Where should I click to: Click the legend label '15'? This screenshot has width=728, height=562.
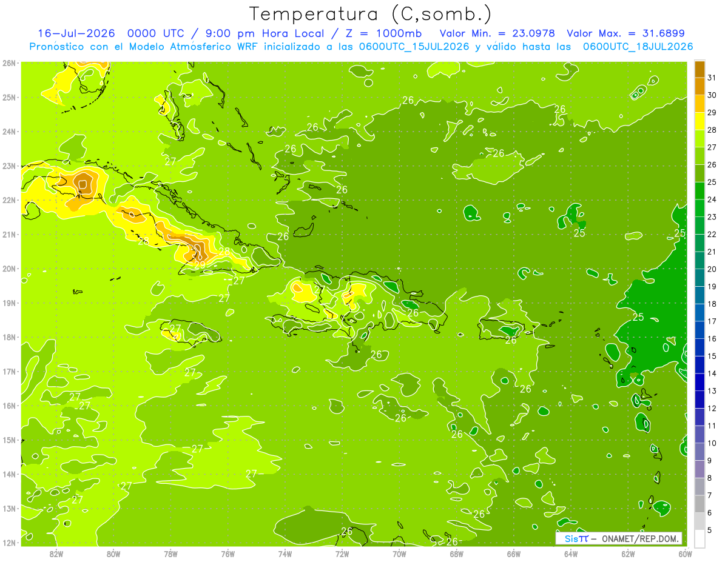click(712, 356)
